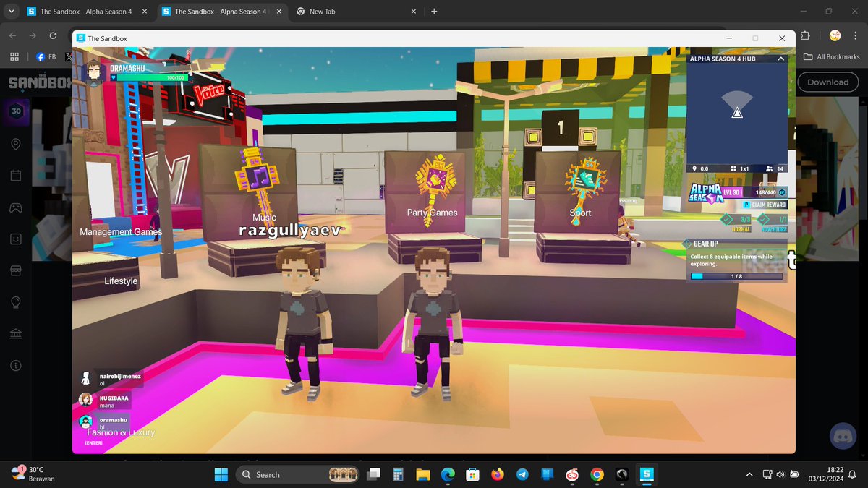The image size is (868, 488).
Task: Click the Lifestyle portal label
Action: [x=121, y=281]
